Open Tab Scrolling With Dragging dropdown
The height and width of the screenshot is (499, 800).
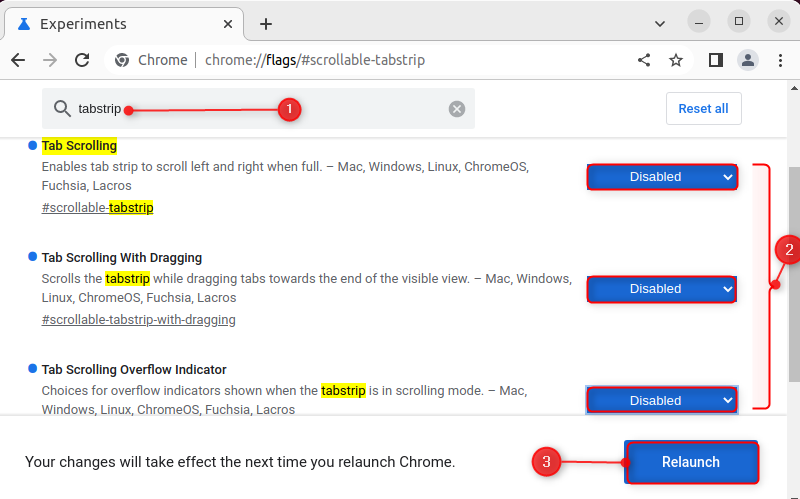click(x=662, y=289)
